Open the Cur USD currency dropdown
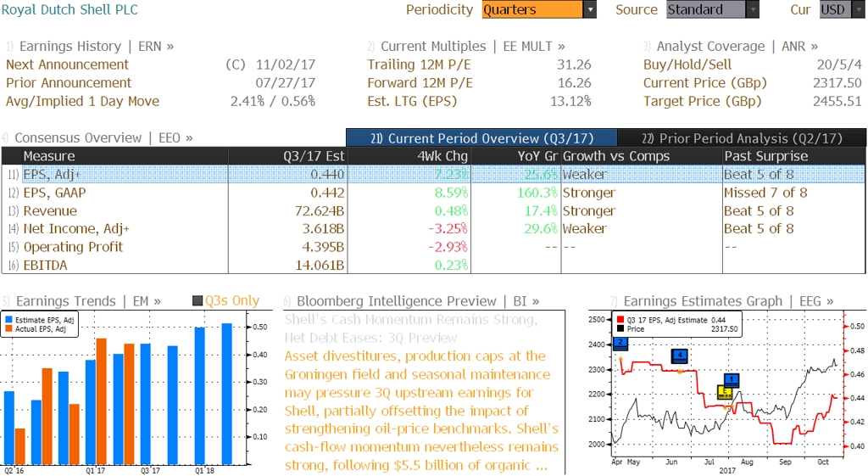The width and height of the screenshot is (868, 476). pyautogui.click(x=842, y=9)
